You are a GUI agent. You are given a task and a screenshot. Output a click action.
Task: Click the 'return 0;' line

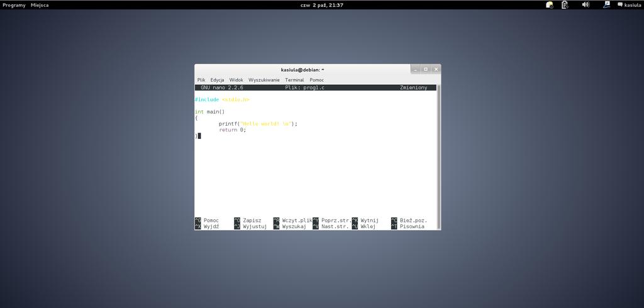pos(233,129)
